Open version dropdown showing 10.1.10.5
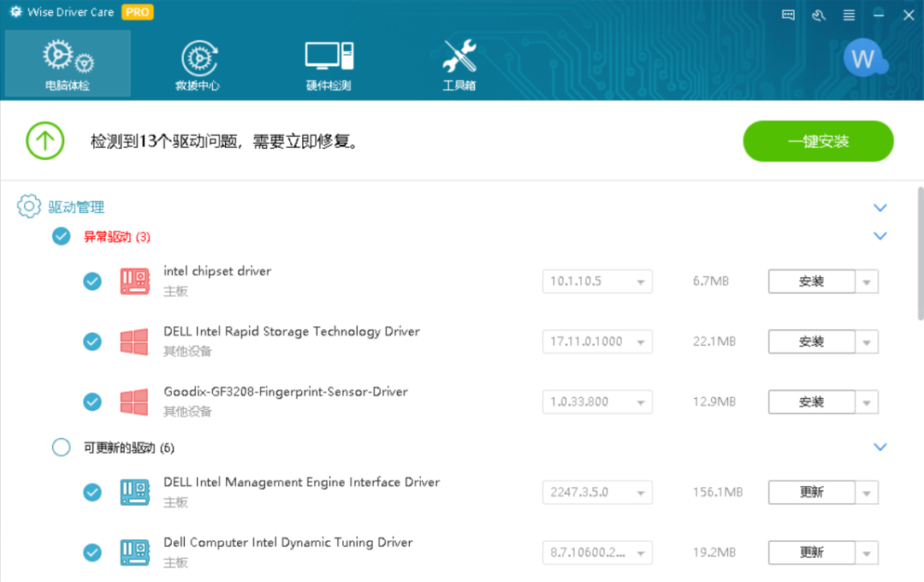This screenshot has width=924, height=582. [x=597, y=282]
